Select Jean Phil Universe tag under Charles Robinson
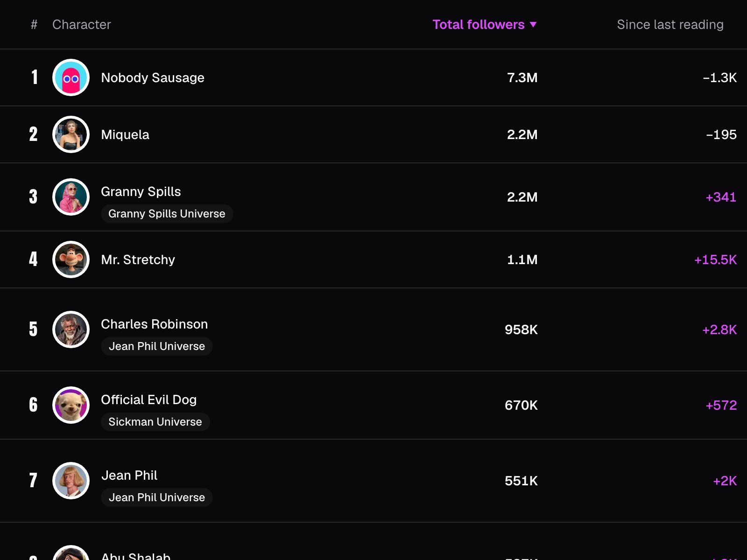Screen dimensions: 747x560 tap(157, 346)
